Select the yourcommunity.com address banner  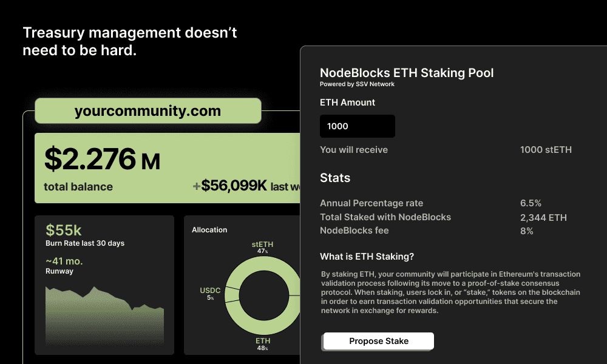148,110
